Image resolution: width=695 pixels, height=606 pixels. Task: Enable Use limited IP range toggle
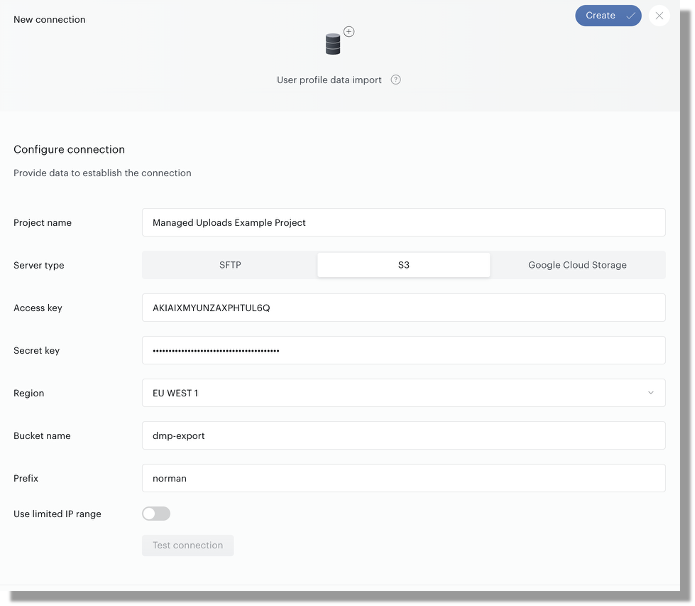pyautogui.click(x=156, y=513)
